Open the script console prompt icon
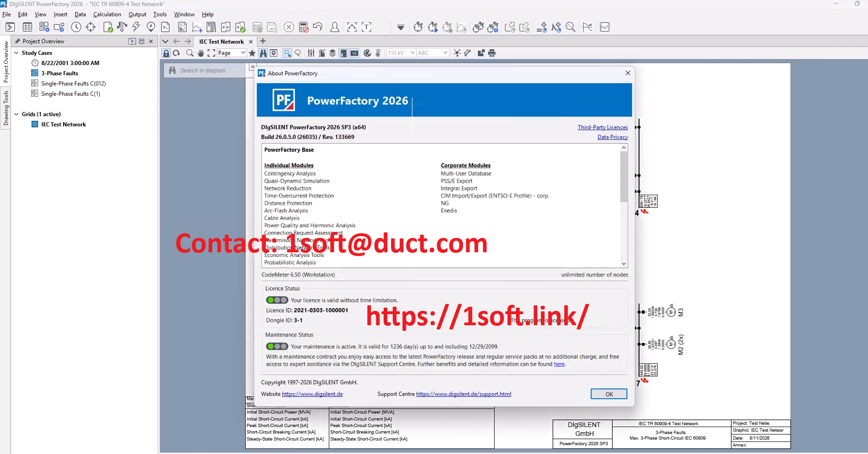 pos(165,27)
